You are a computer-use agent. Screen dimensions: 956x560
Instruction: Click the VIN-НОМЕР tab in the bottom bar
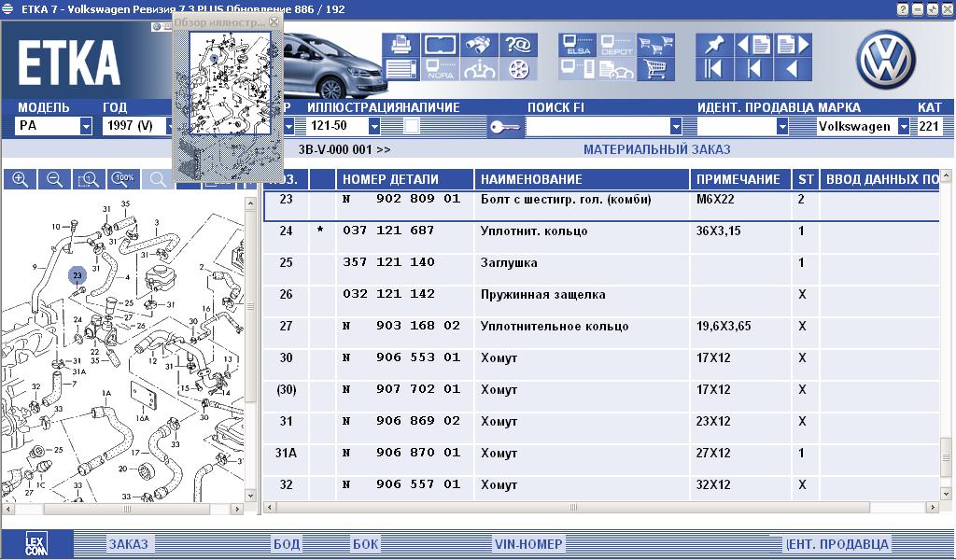[528, 544]
